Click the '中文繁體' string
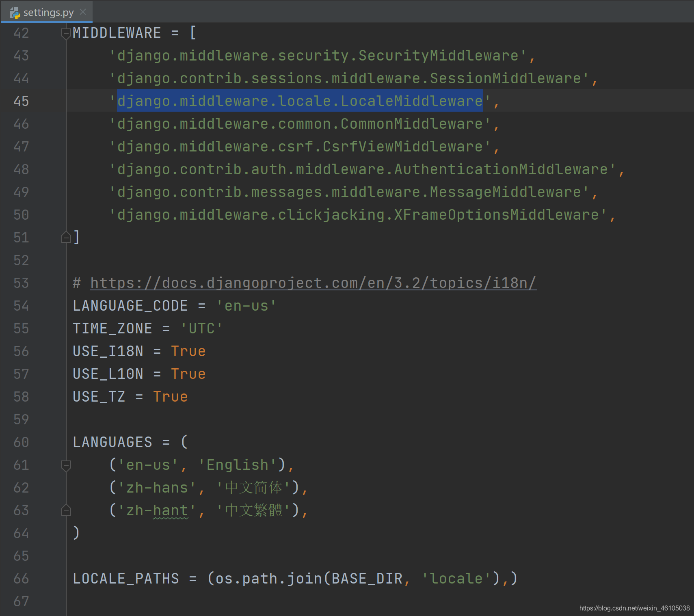 pyautogui.click(x=254, y=510)
